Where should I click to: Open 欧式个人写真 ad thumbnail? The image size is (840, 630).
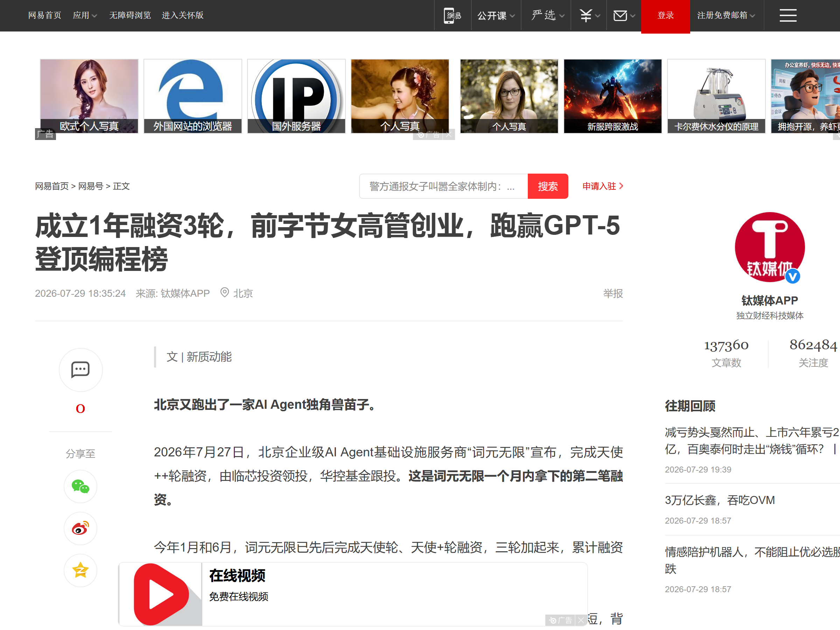tap(89, 96)
